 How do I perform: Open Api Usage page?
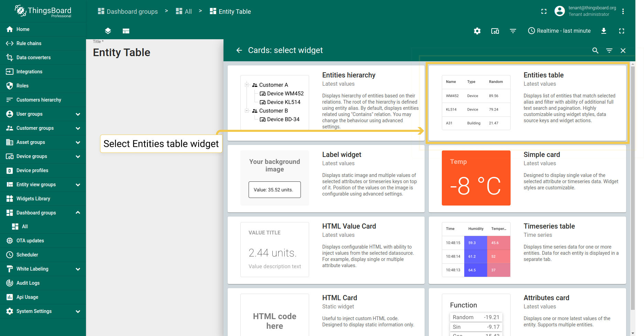tap(43, 297)
